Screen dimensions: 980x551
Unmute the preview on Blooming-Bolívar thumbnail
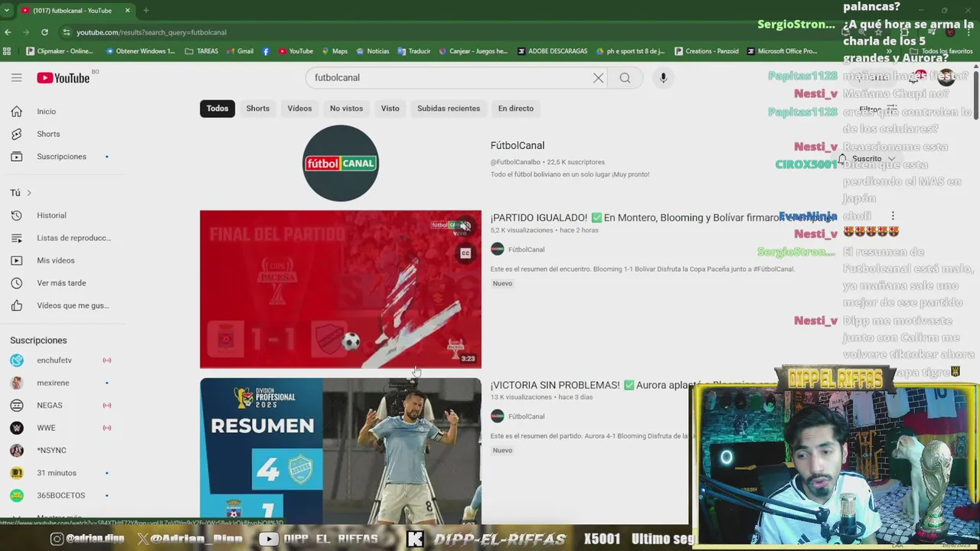pyautogui.click(x=465, y=226)
